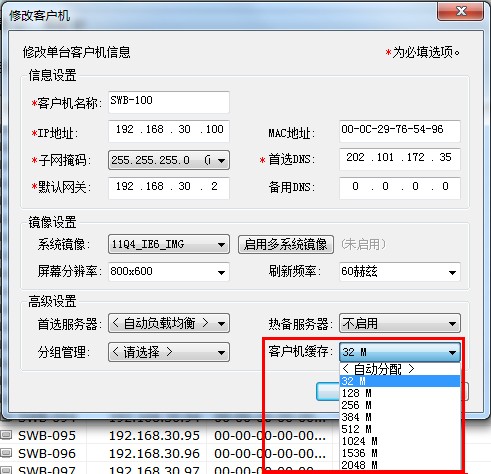Open the screen resolution dropdown 800x600
This screenshot has height=474, width=491.
tap(169, 272)
